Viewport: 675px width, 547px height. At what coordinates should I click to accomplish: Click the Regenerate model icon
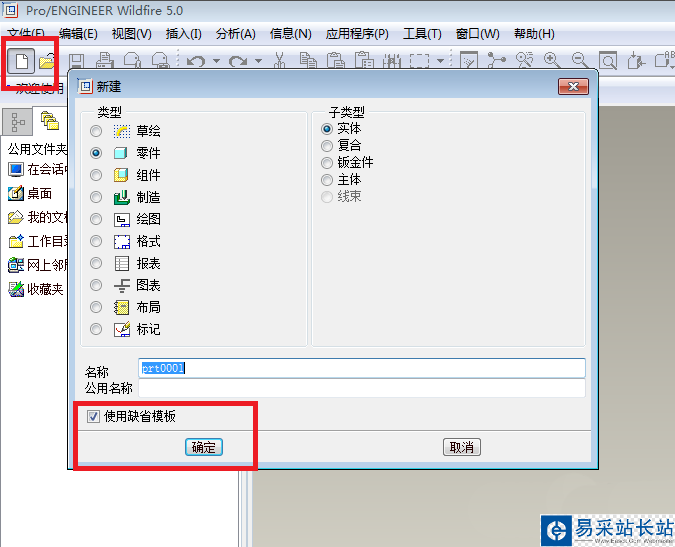coord(392,61)
